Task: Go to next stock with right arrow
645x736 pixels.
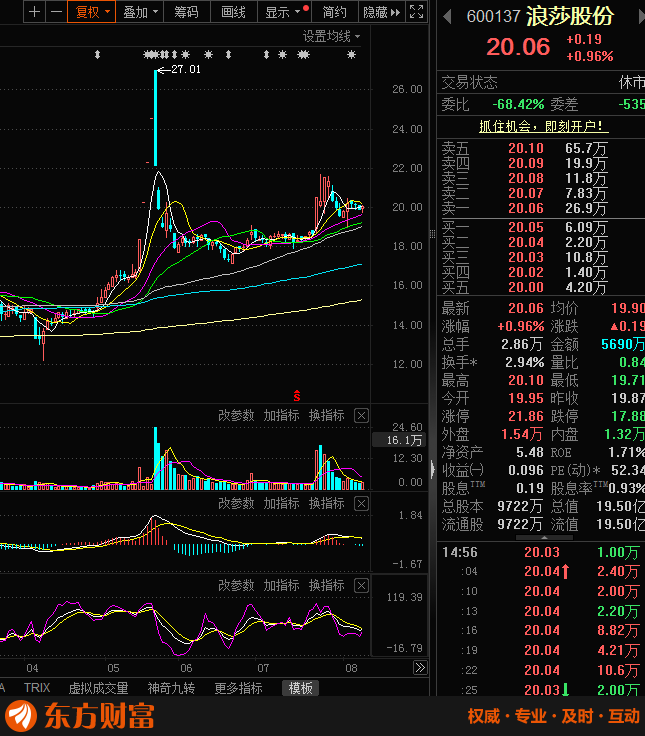Action: coord(641,17)
